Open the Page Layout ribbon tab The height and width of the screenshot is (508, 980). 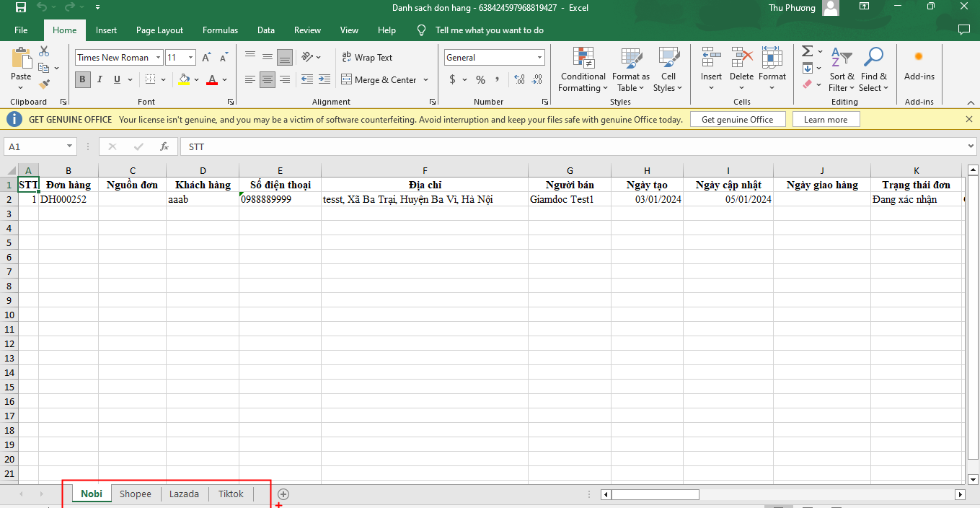coord(159,30)
